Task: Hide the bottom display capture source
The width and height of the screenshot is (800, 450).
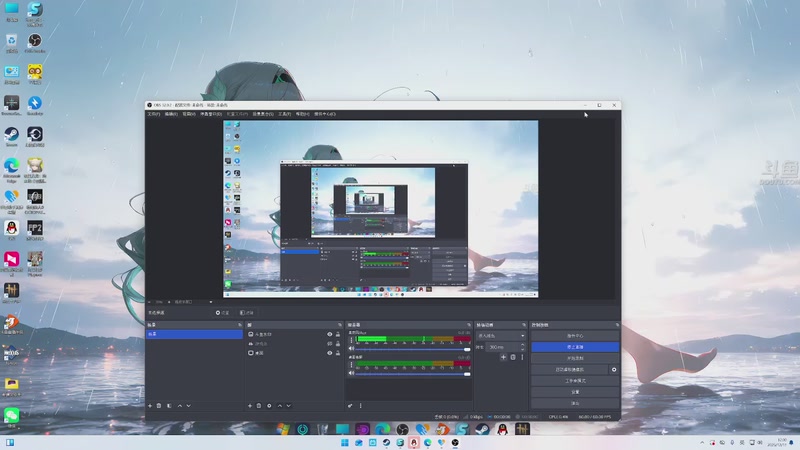Action: [x=330, y=353]
